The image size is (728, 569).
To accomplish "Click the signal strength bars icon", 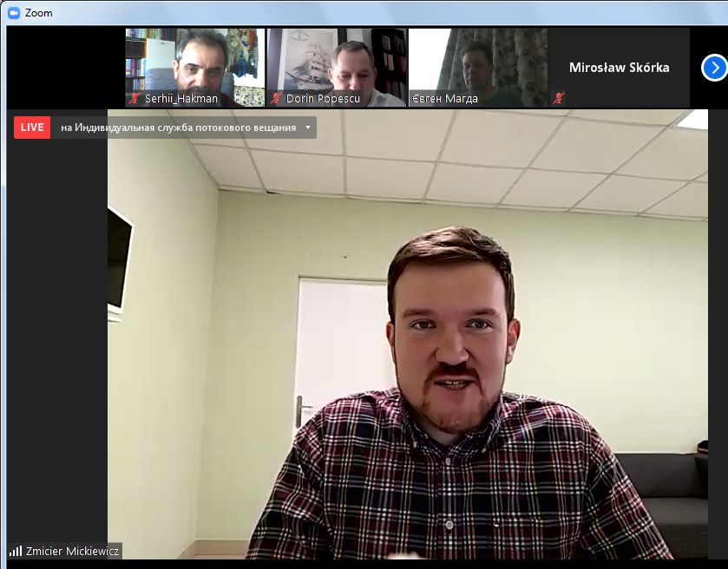I will 16,551.
